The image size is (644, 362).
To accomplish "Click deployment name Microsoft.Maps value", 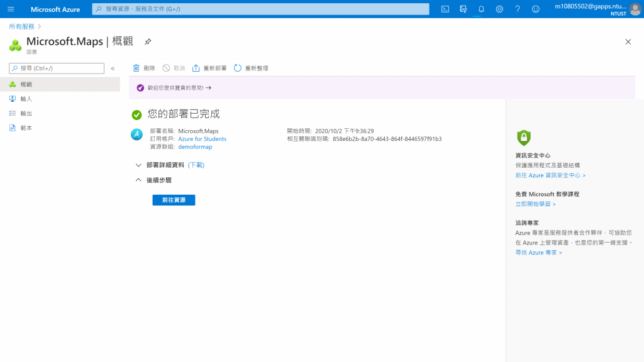I will (x=198, y=131).
